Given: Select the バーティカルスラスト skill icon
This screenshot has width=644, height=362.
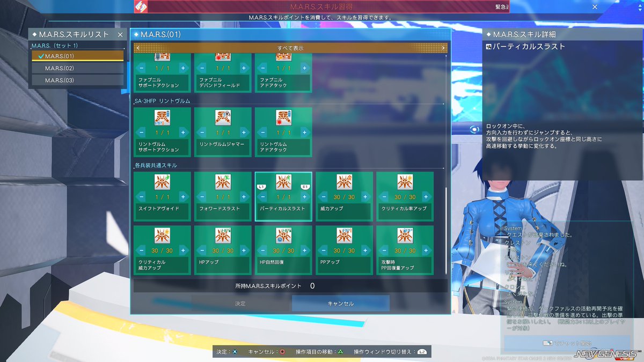Looking at the screenshot, I should coord(283,182).
